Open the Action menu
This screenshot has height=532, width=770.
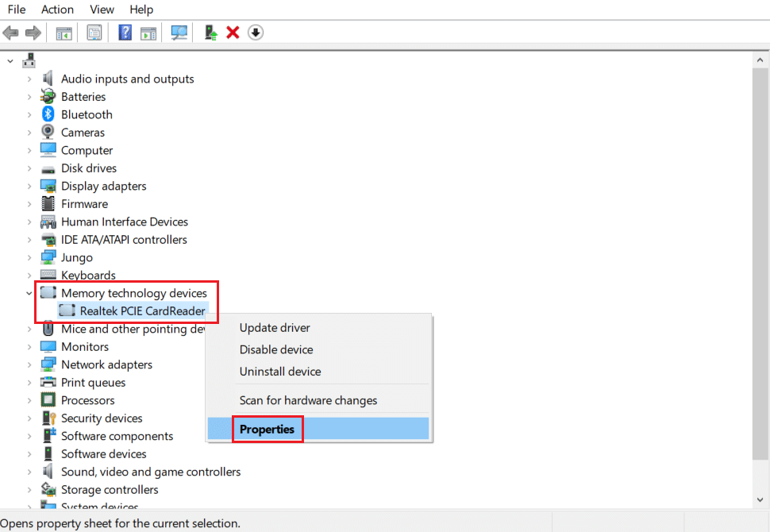[x=57, y=10]
